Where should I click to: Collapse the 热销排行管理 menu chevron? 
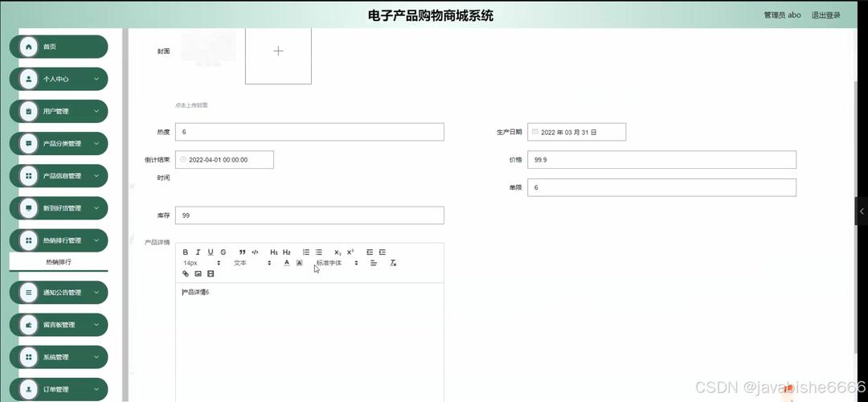(96, 240)
